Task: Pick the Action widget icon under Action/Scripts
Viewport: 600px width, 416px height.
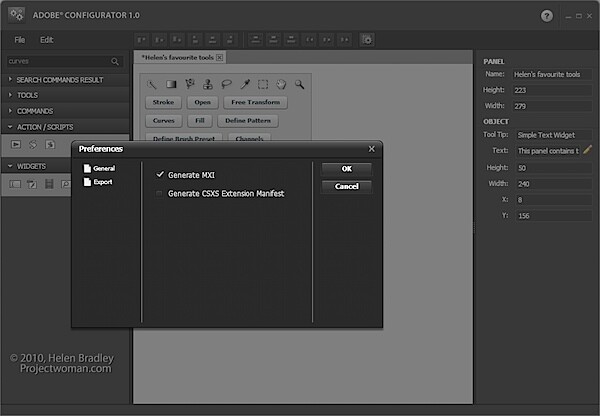Action: click(x=16, y=144)
